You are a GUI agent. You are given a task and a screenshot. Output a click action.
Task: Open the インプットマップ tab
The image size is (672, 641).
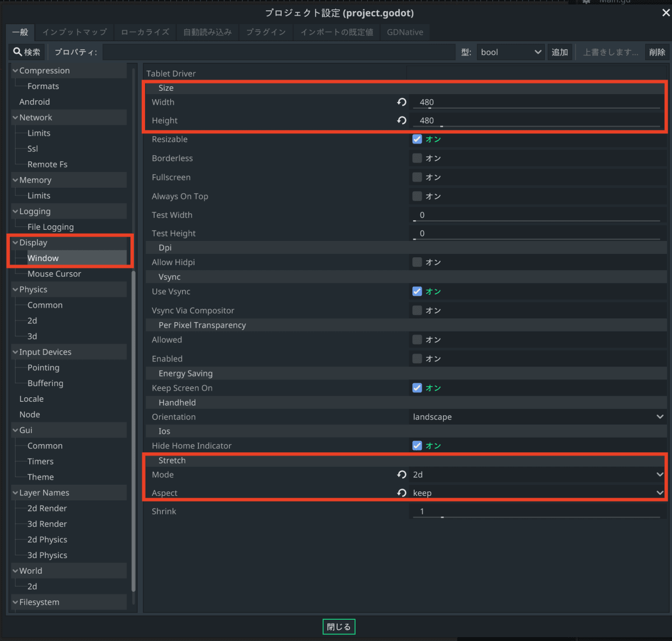tap(74, 32)
